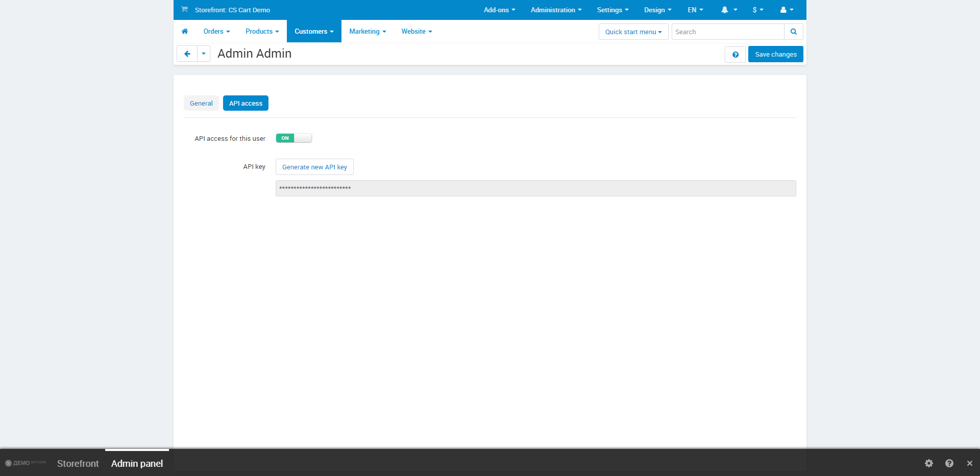This screenshot has width=980, height=476.
Task: Select the Admin panel view
Action: (x=137, y=463)
